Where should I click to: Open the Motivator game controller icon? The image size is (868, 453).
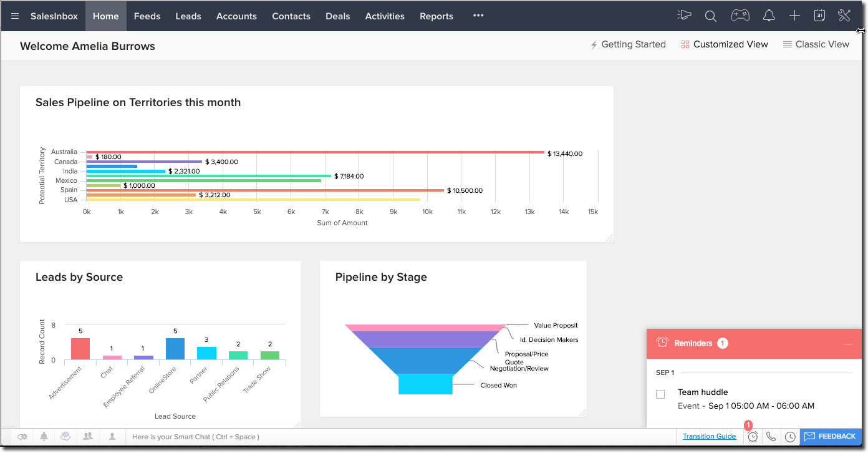point(740,15)
